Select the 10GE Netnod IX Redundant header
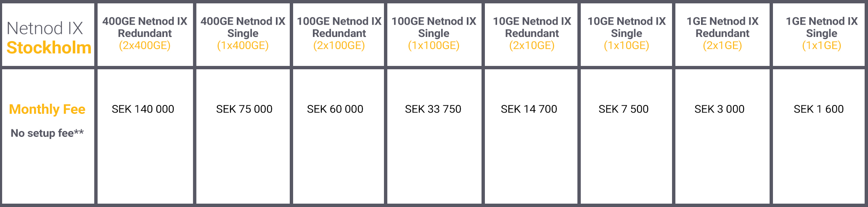Image resolution: width=868 pixels, height=207 pixels. coord(532,34)
